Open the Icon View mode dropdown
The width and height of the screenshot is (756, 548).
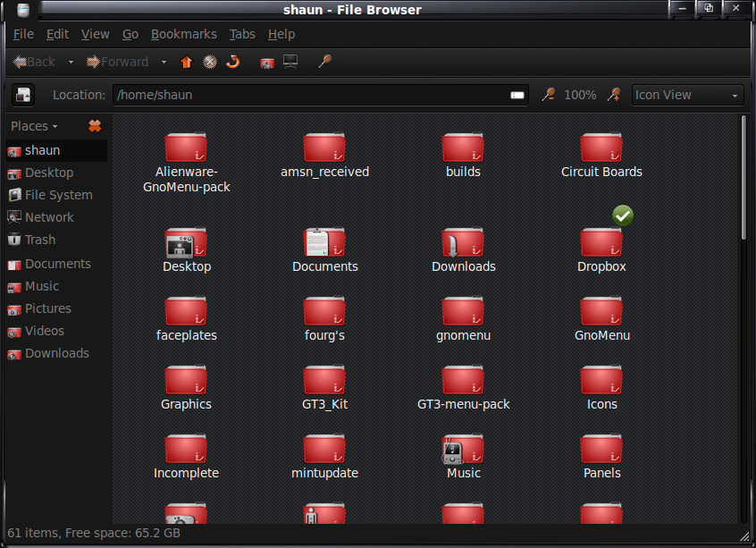pyautogui.click(x=687, y=95)
